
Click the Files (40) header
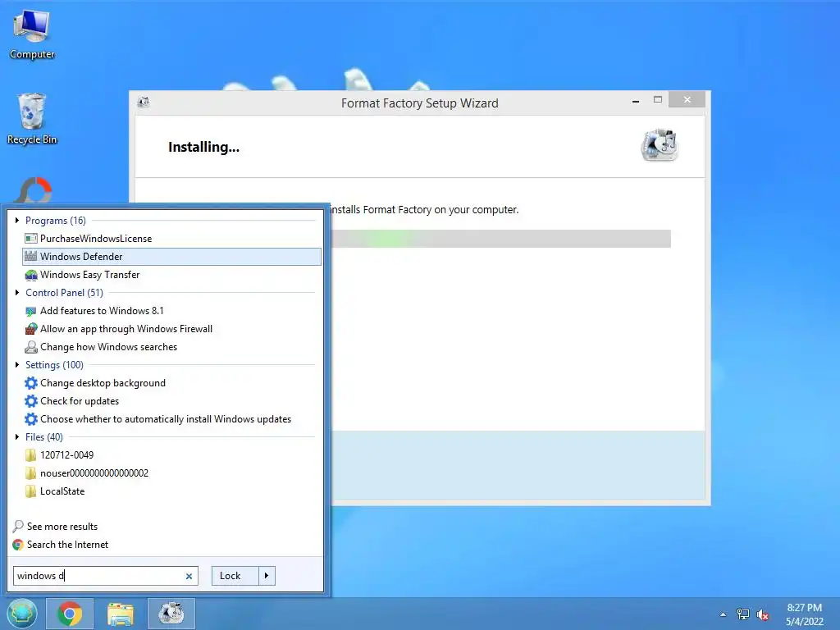(x=44, y=437)
